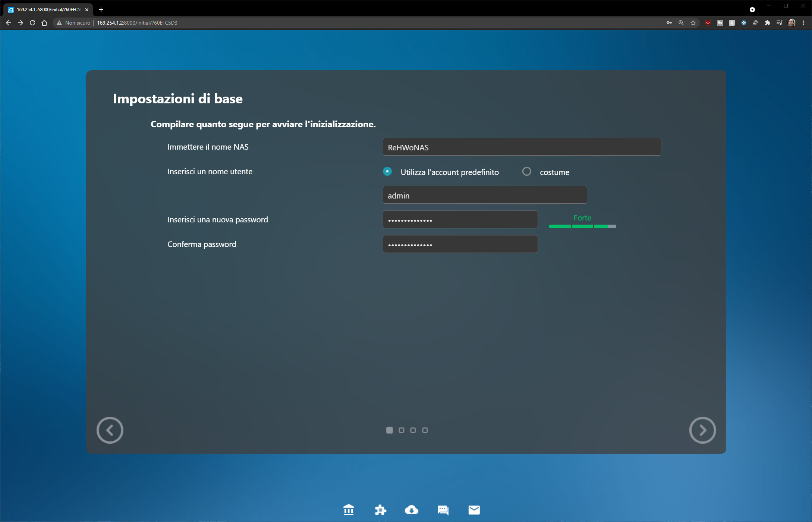This screenshot has height=522, width=812.
Task: Go to next step with right arrow
Action: (702, 430)
